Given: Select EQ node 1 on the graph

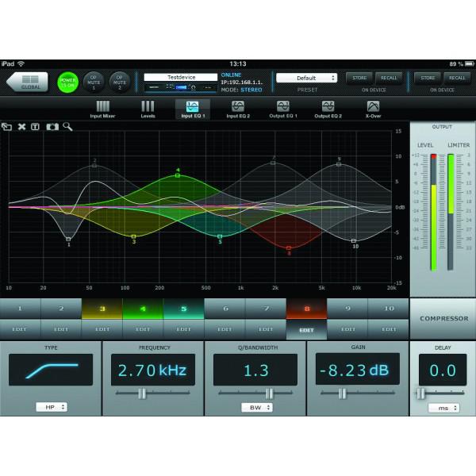Looking at the screenshot, I should click(x=68, y=240).
